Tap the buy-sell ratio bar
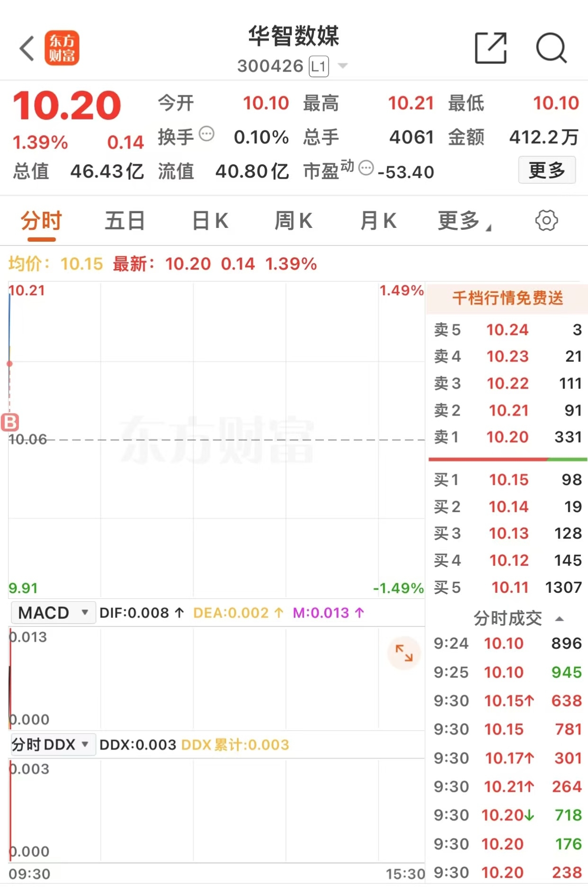The width and height of the screenshot is (588, 887). tap(508, 459)
